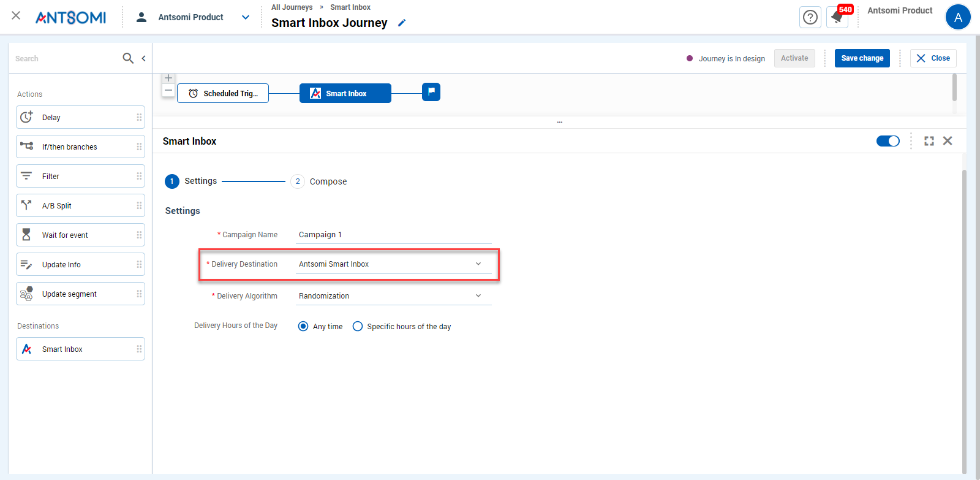Select Specific hours of the day
The width and height of the screenshot is (980, 480).
pyautogui.click(x=358, y=326)
